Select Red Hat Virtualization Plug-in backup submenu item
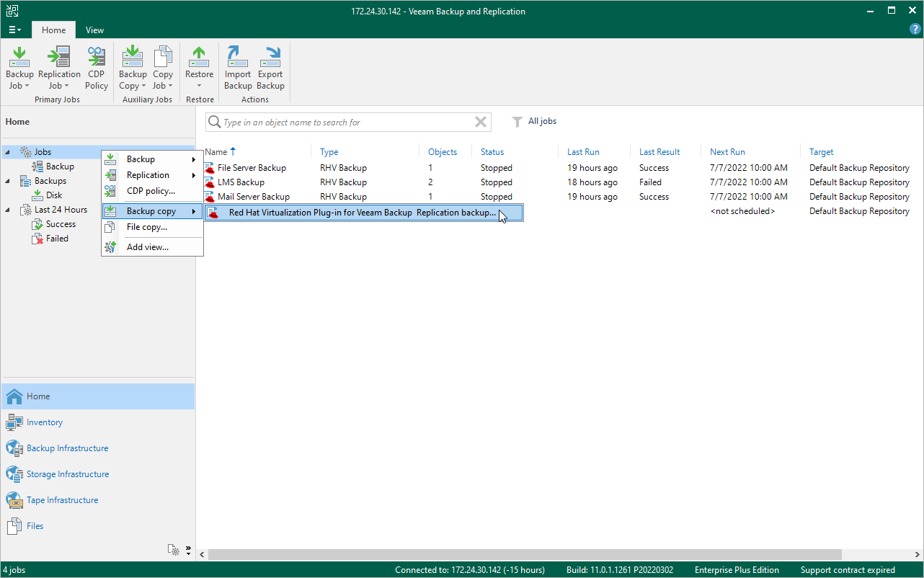 coord(363,213)
